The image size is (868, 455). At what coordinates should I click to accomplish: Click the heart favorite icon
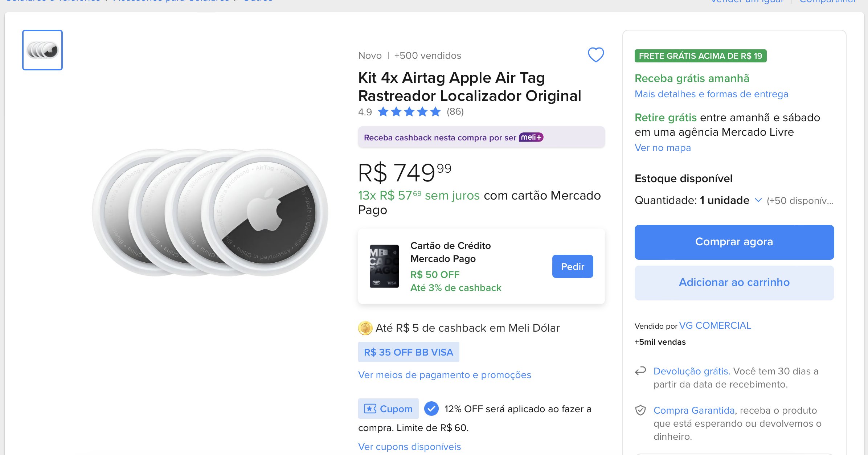coord(595,55)
